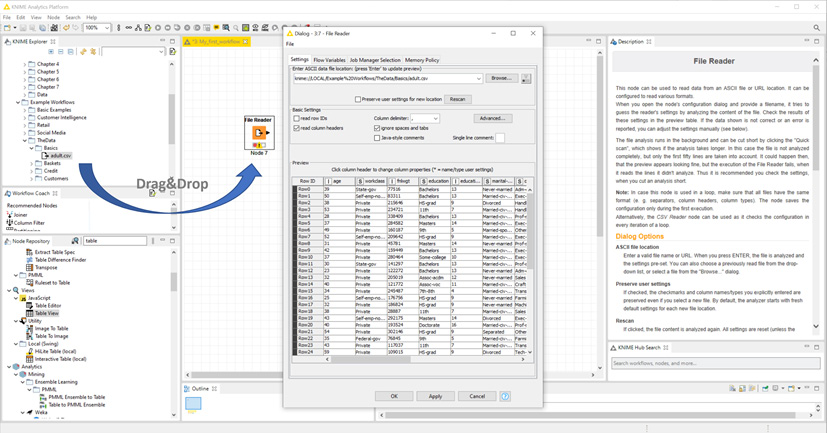Click the Cancel button
This screenshot has width=827, height=433.
pos(477,396)
